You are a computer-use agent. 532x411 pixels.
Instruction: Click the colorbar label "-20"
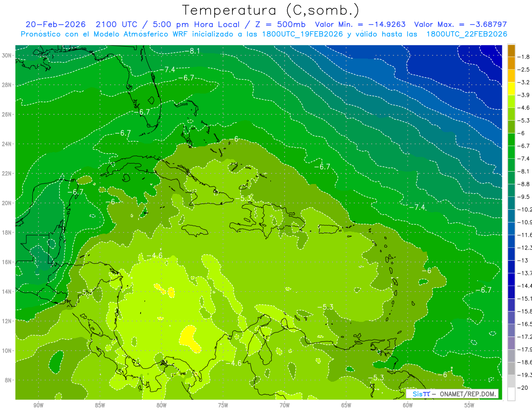[523, 388]
